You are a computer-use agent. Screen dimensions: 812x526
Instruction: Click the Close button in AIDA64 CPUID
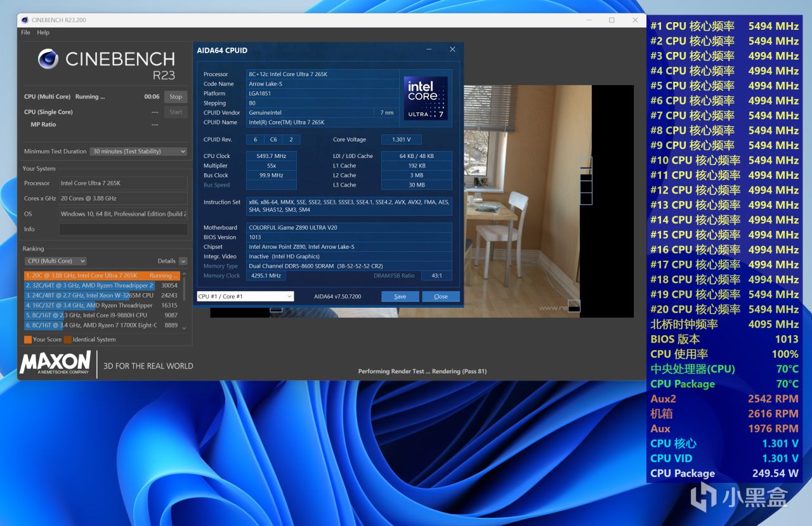click(441, 296)
